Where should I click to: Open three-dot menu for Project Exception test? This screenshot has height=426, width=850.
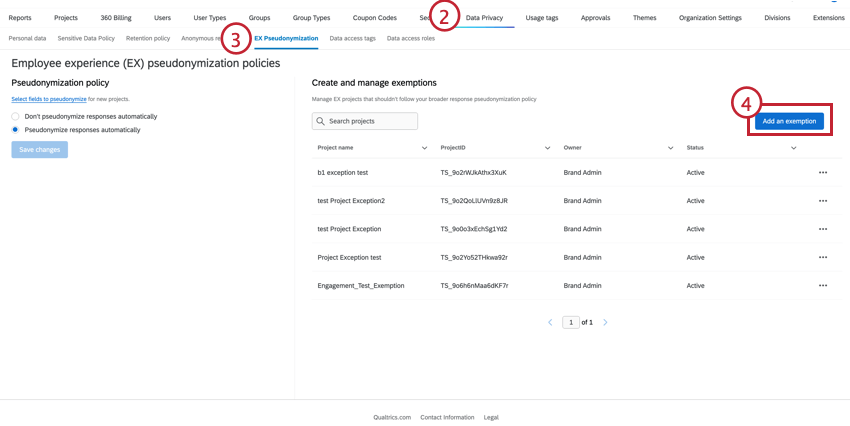pyautogui.click(x=823, y=257)
